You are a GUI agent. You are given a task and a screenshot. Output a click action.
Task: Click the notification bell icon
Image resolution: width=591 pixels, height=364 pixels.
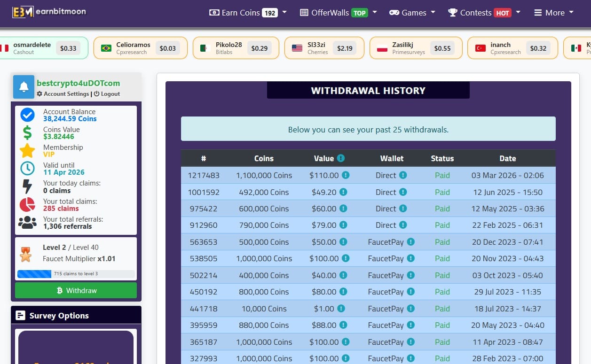point(24,87)
